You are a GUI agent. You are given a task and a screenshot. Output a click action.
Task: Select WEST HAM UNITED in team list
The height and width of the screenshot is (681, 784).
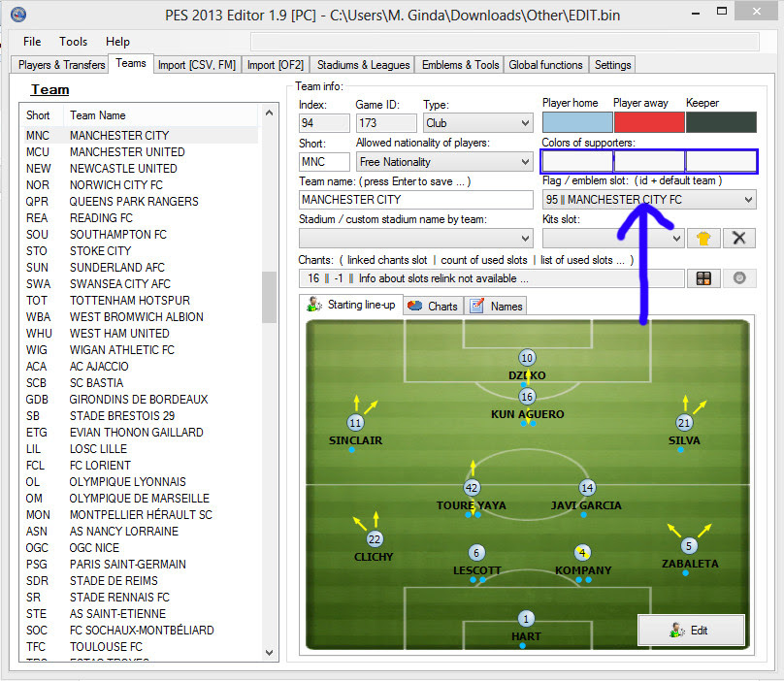click(x=142, y=334)
